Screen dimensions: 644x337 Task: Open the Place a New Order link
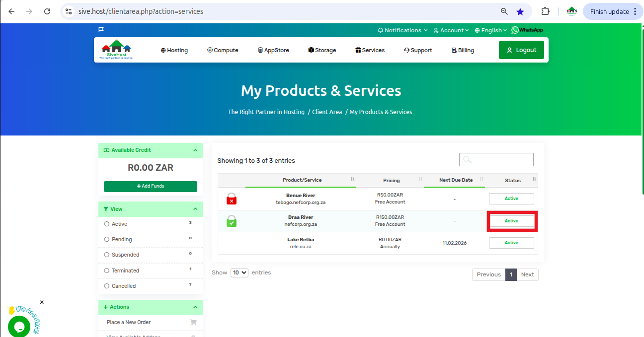tap(129, 322)
